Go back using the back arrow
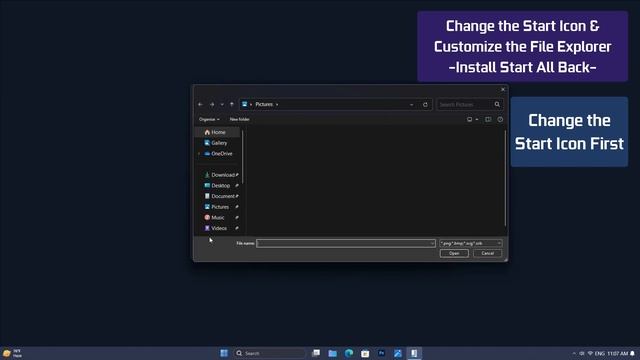The image size is (640, 360). pos(200,104)
